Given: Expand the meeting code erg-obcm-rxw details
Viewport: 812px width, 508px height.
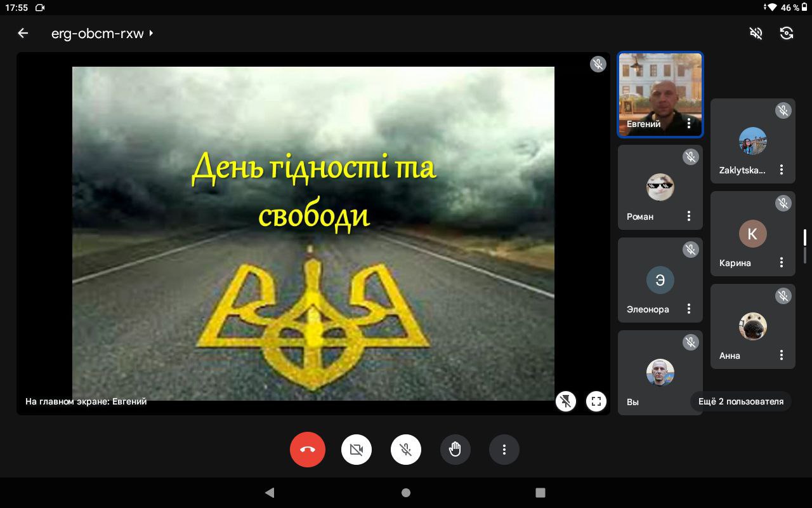Looking at the screenshot, I should pos(101,34).
